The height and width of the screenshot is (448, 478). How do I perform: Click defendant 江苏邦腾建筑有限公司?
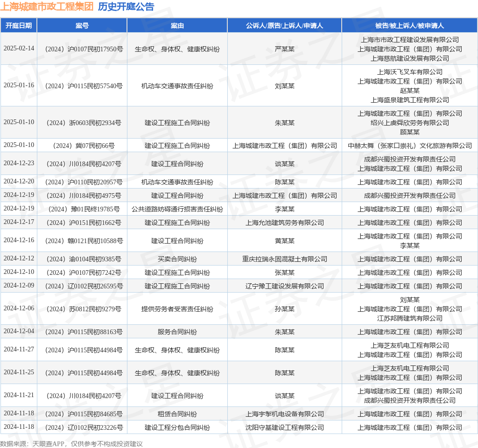[410, 318]
